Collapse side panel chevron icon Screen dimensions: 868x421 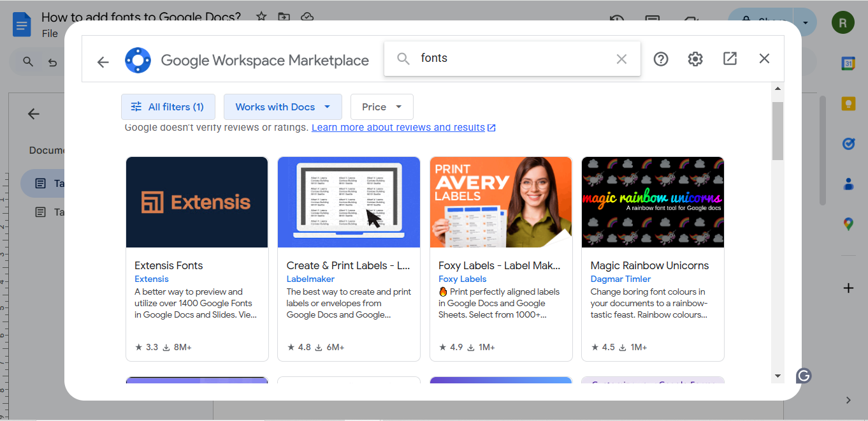848,400
